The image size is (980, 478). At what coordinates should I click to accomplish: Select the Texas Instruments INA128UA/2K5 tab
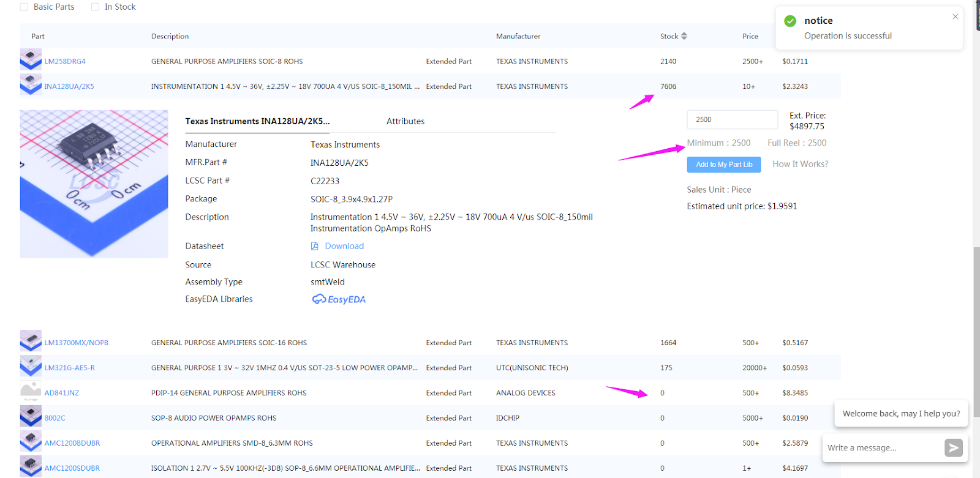(x=257, y=121)
